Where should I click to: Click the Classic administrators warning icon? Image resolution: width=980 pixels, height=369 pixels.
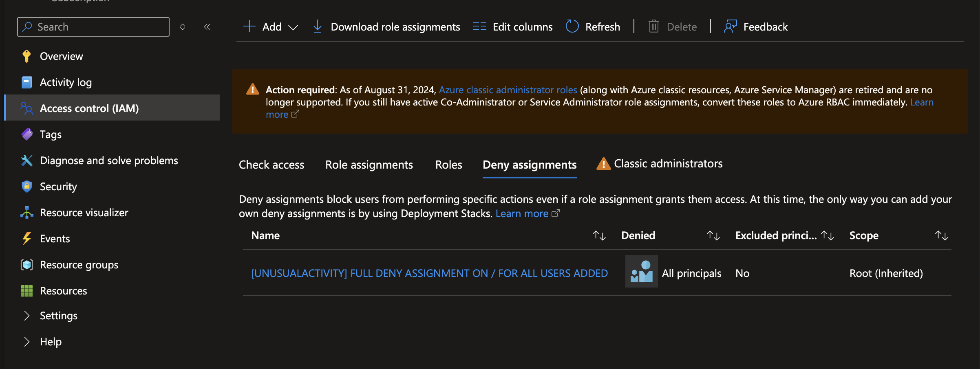pos(603,164)
